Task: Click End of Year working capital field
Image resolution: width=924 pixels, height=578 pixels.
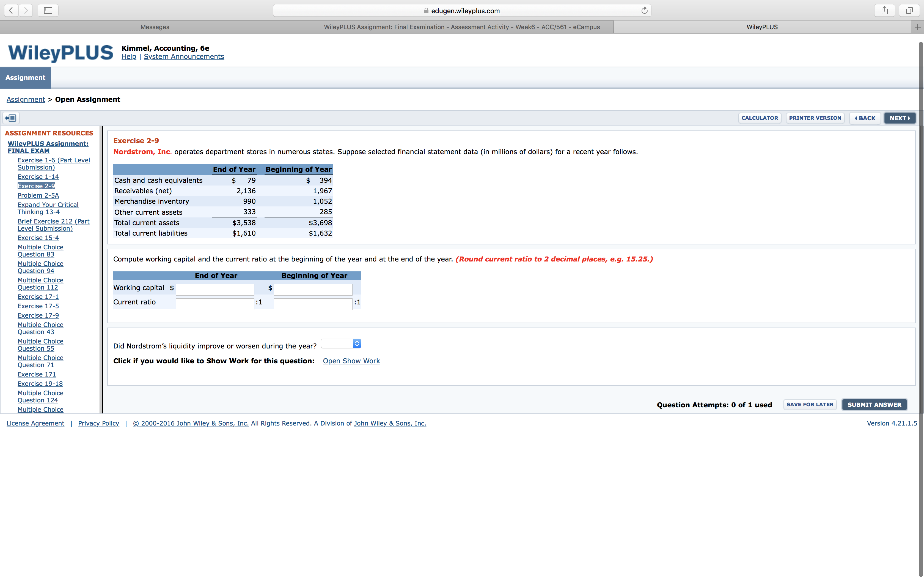Action: (215, 289)
